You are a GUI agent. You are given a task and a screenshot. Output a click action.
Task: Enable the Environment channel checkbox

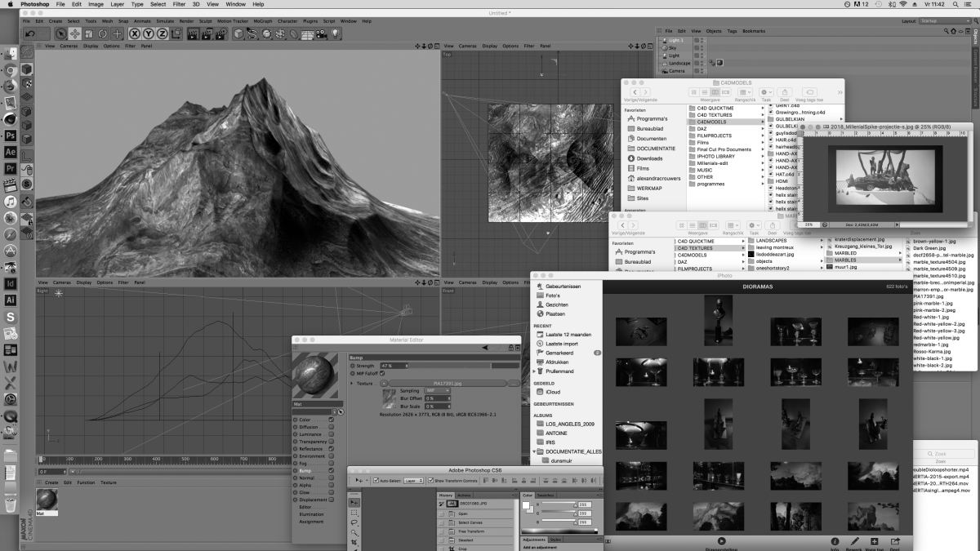pos(332,456)
